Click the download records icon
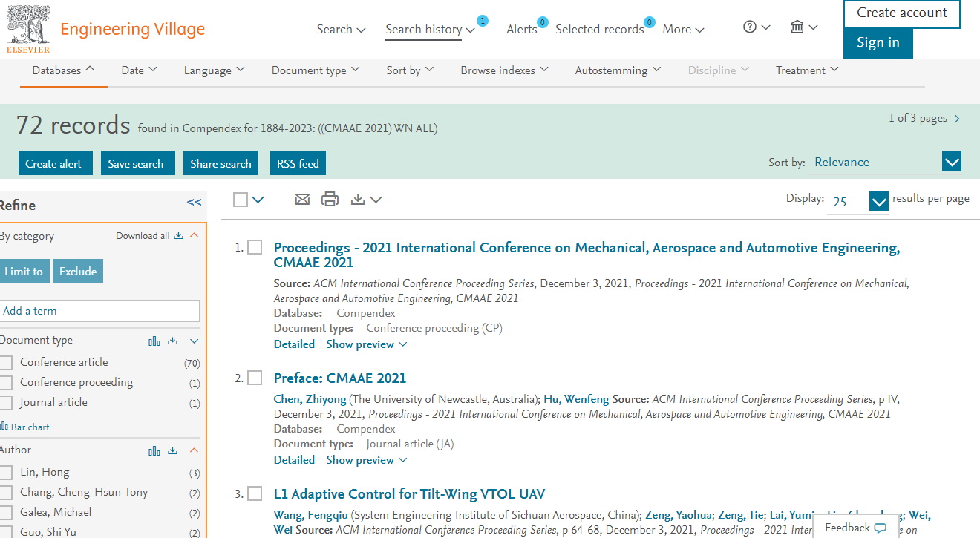The height and width of the screenshot is (538, 980). 359,199
